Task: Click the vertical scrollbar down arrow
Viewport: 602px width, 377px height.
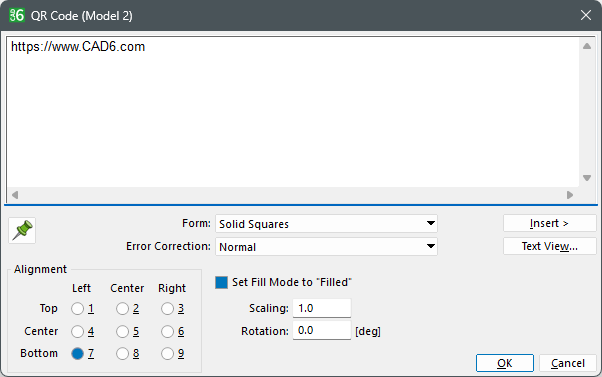Action: coord(587,178)
